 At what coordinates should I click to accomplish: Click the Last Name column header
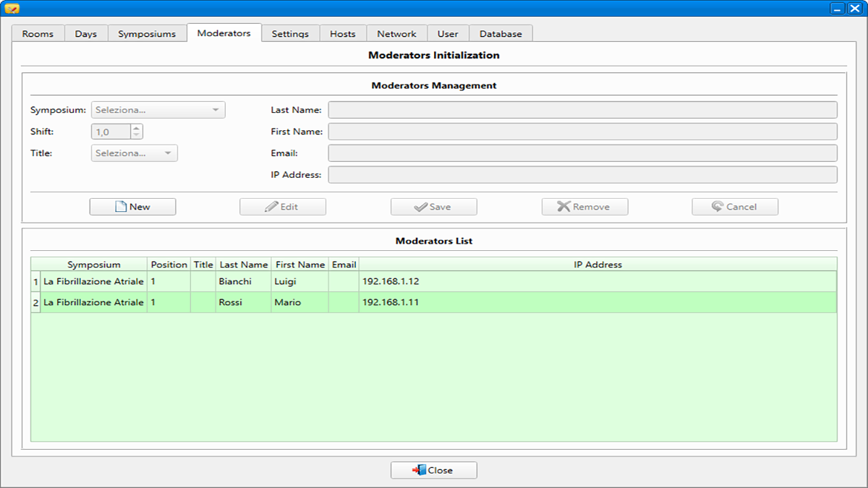244,265
